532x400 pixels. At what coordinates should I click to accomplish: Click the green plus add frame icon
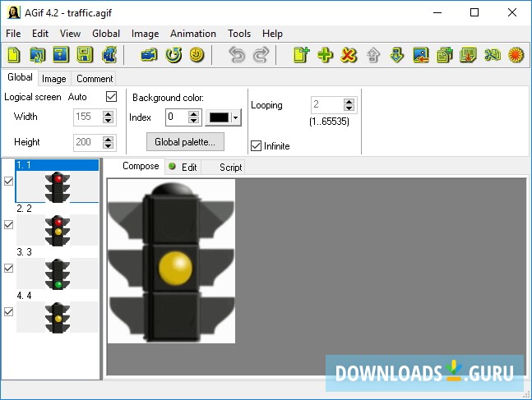click(325, 55)
